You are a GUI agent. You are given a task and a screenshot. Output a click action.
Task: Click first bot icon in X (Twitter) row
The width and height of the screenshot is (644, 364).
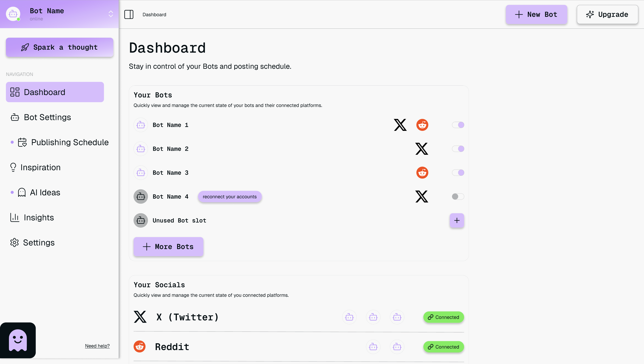point(349,317)
